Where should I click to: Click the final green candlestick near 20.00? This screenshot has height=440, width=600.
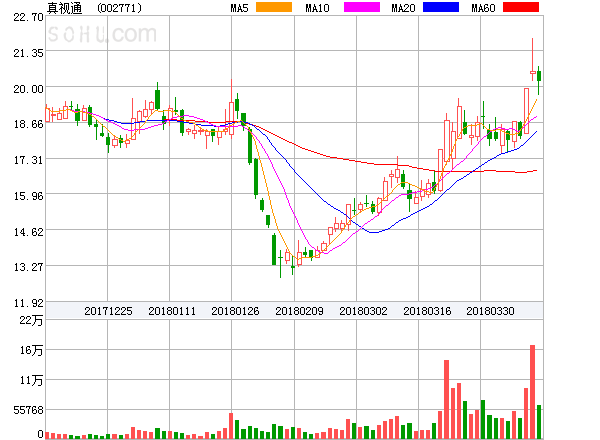tap(539, 80)
